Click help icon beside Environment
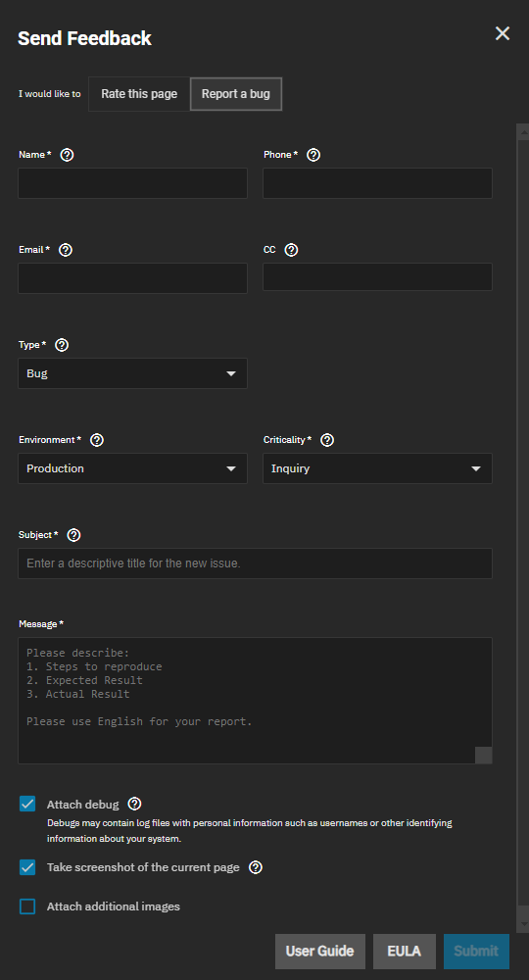 (x=97, y=440)
